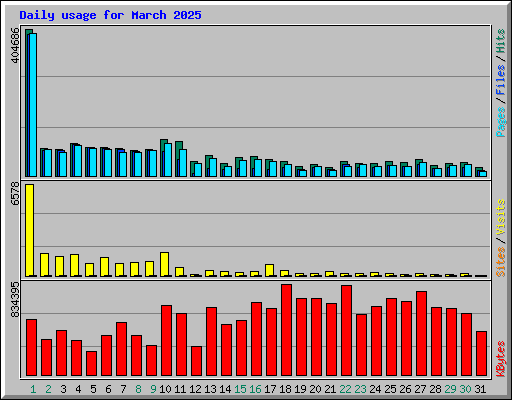The image size is (512, 400).
Task: Click the Files legend label
Action: pos(501,80)
